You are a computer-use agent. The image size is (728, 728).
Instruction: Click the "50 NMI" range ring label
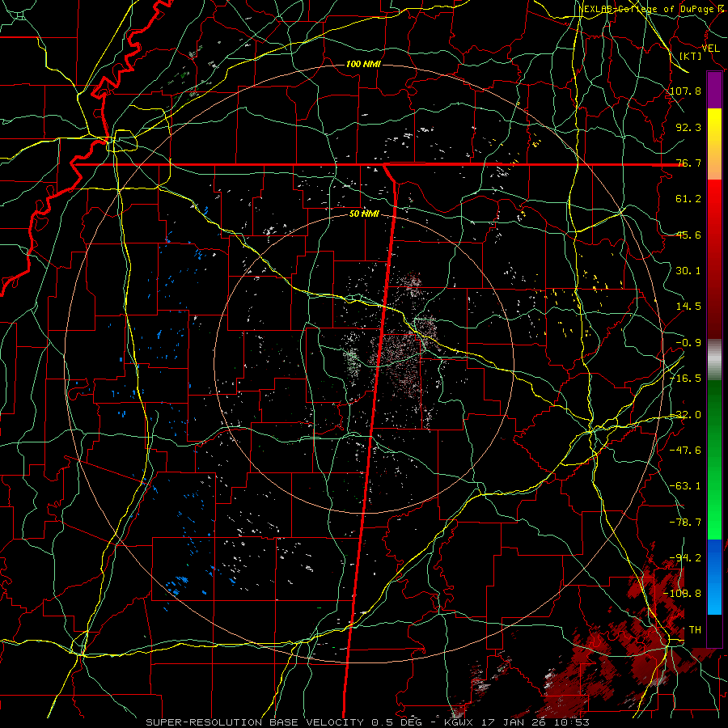coord(364,214)
